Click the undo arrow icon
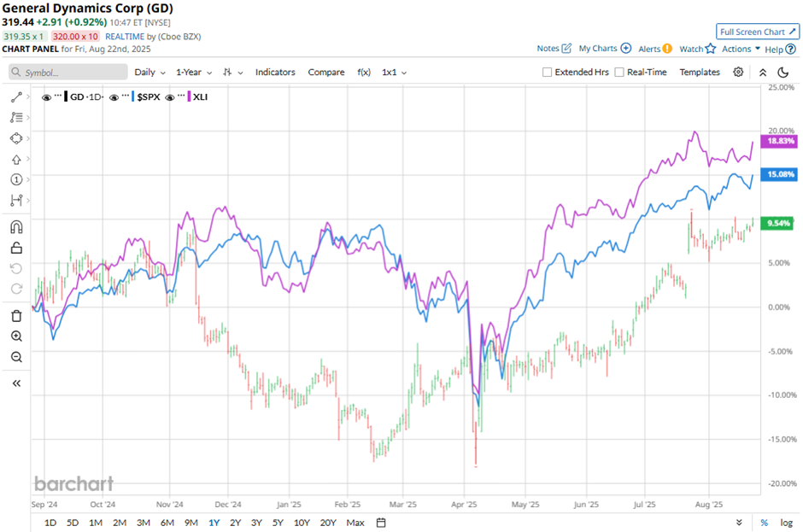The height and width of the screenshot is (532, 803). [x=16, y=268]
